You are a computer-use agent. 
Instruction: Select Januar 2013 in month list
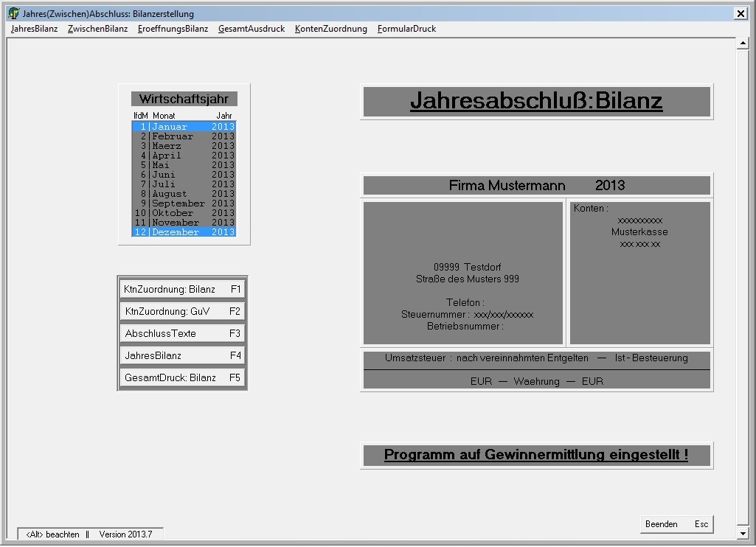(184, 127)
